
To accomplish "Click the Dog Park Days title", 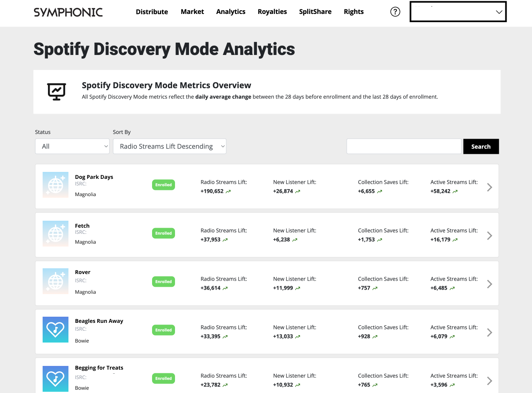I will tap(94, 177).
